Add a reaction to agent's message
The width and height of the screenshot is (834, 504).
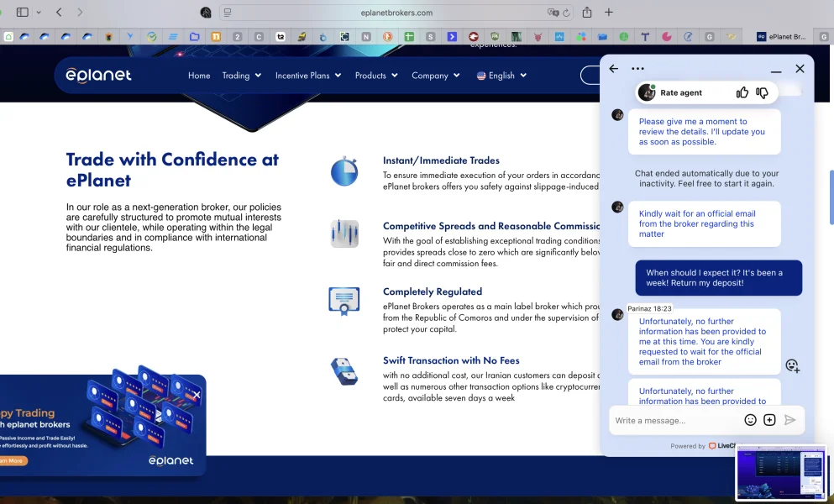tap(792, 365)
